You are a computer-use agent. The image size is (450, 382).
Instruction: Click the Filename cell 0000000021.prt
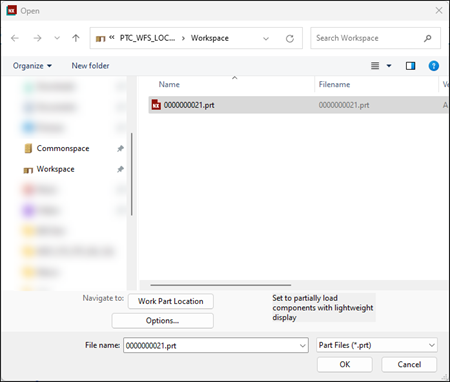[x=344, y=105]
